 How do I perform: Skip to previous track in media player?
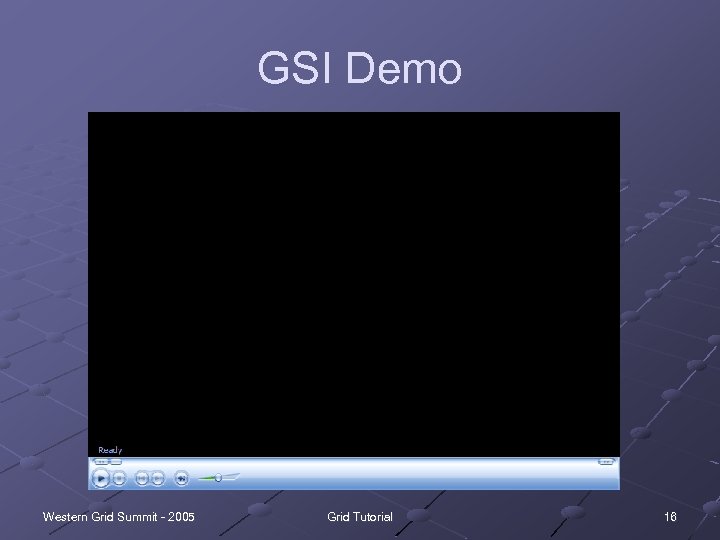point(142,478)
